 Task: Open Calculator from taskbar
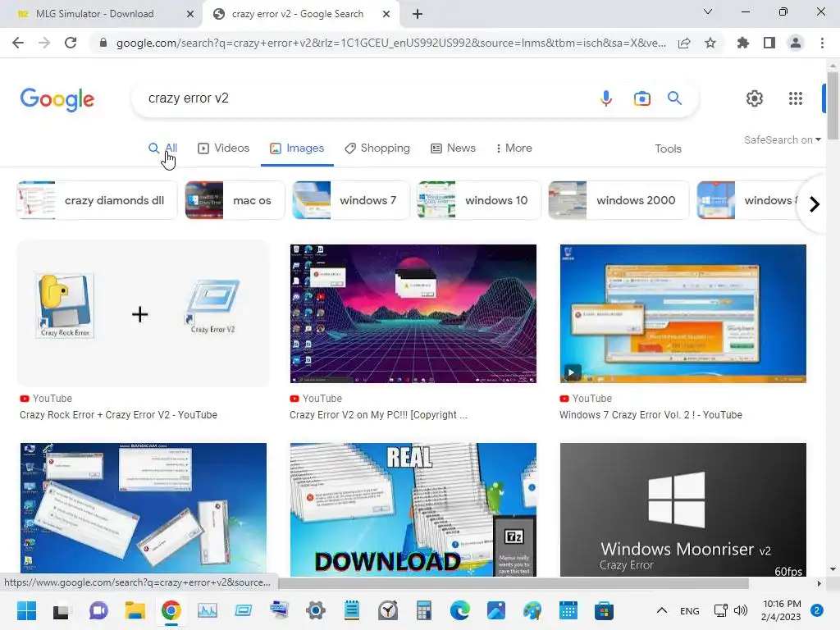424,610
